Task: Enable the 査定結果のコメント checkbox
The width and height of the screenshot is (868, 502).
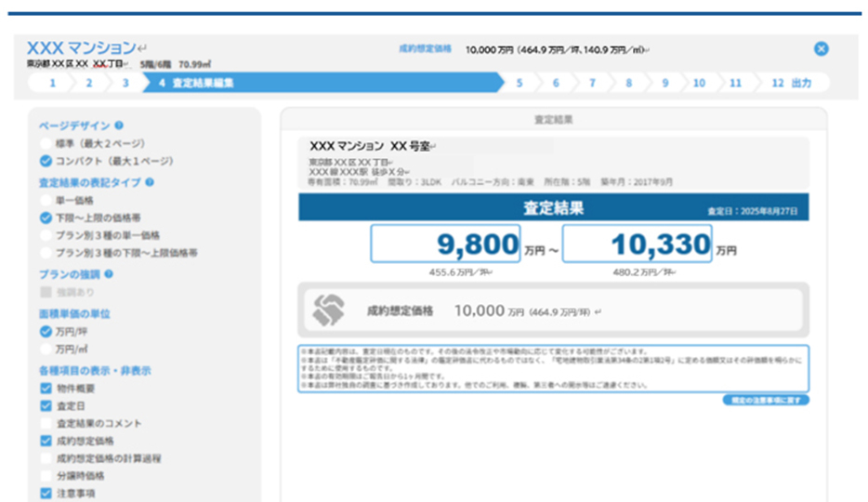Action: 46,423
